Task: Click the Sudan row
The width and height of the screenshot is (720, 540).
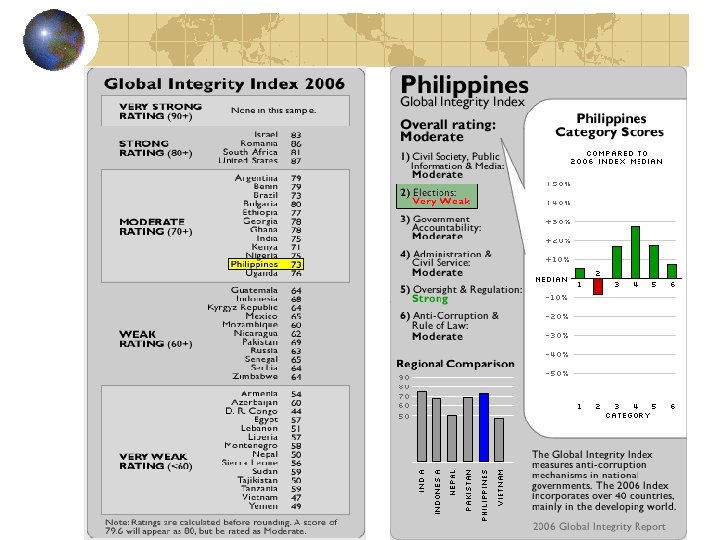Action: pos(277,472)
